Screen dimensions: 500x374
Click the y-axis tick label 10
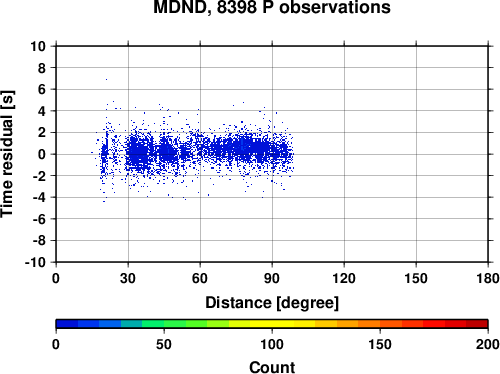tap(38, 46)
